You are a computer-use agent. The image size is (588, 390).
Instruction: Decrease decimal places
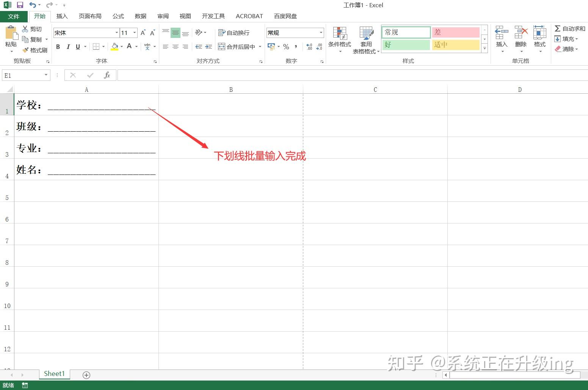point(319,47)
